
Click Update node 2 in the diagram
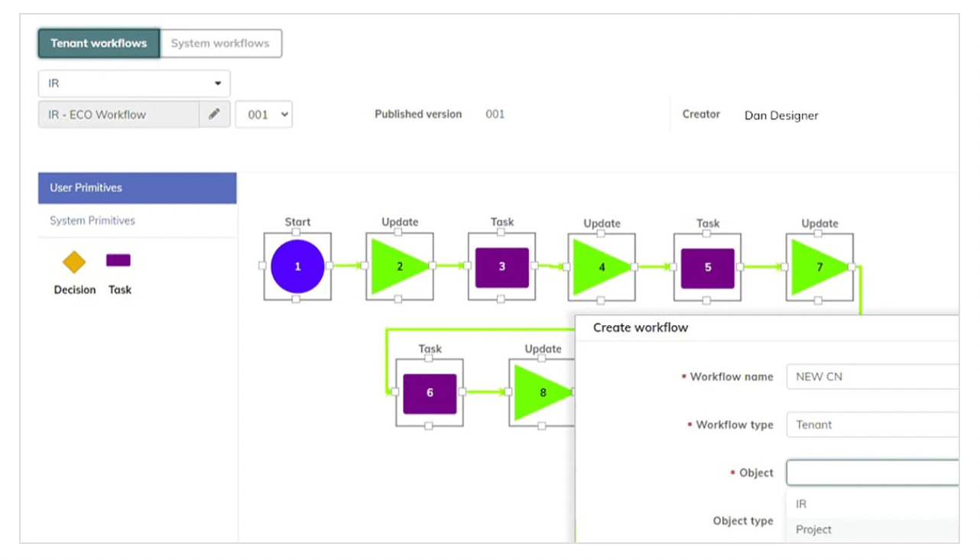click(400, 265)
